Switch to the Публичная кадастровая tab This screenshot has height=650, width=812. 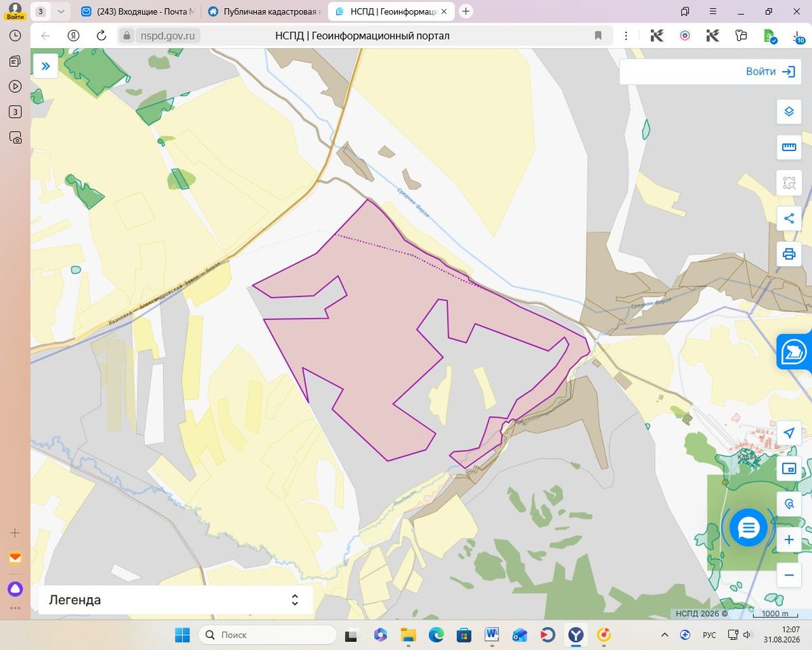[264, 12]
